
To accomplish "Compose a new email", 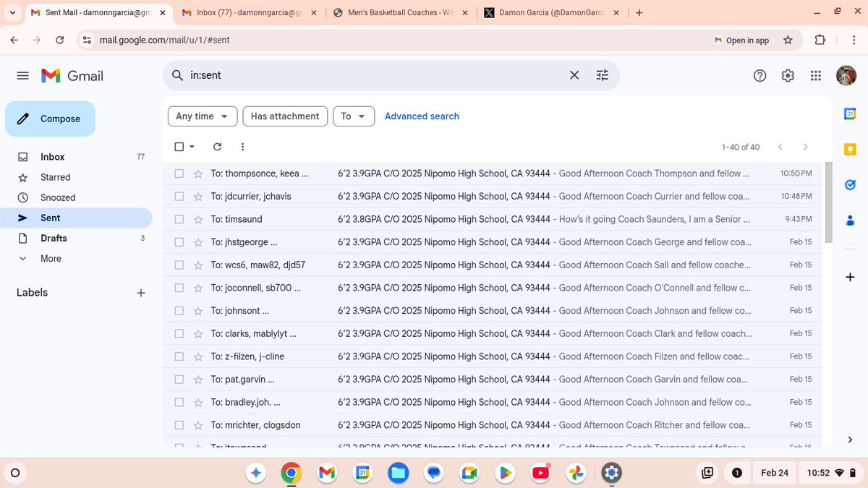I will [50, 119].
